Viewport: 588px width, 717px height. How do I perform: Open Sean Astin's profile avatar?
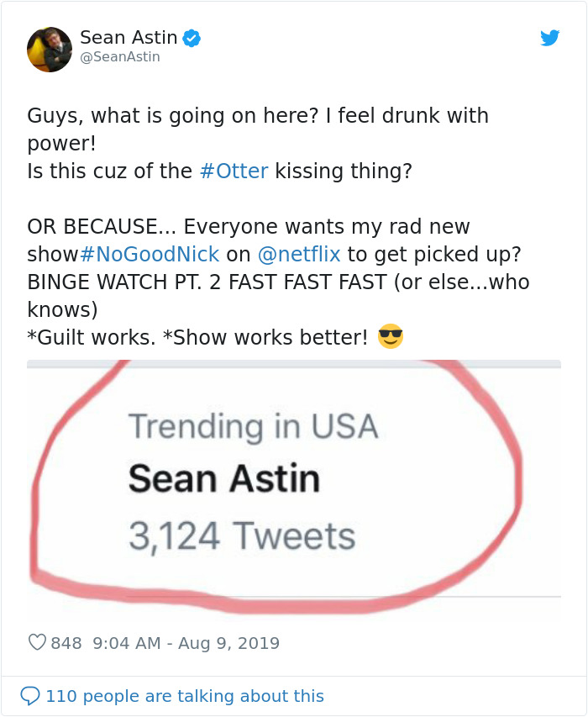(49, 49)
